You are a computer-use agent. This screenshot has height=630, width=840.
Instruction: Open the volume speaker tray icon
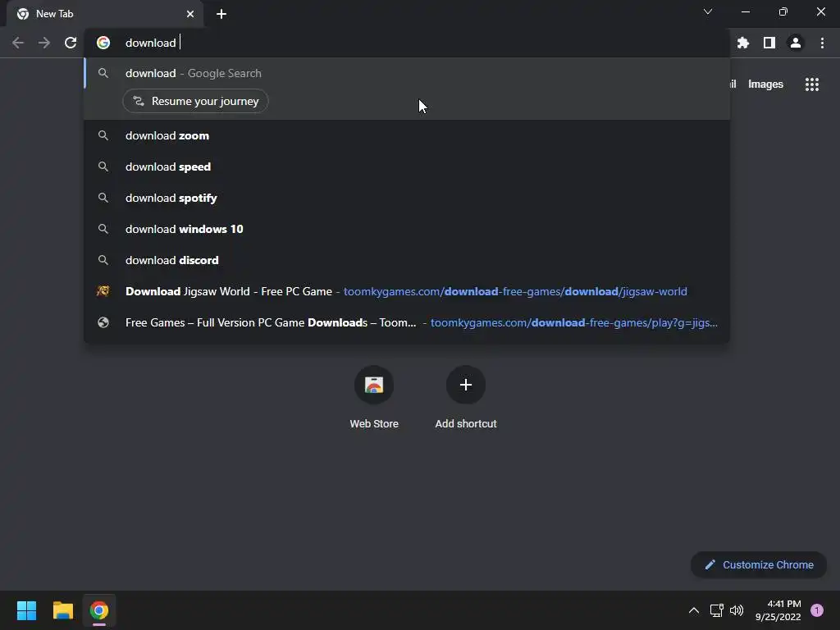pos(737,610)
